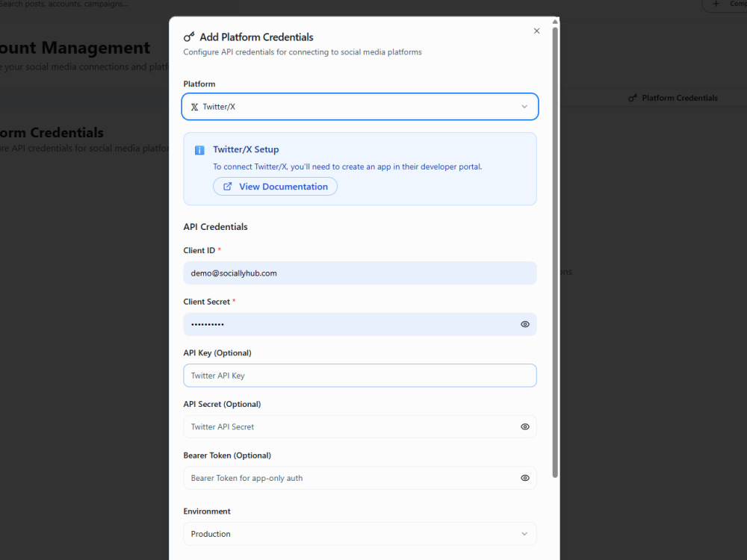Close the Add Platform Credentials dialog
This screenshot has height=560, width=747.
tap(536, 31)
